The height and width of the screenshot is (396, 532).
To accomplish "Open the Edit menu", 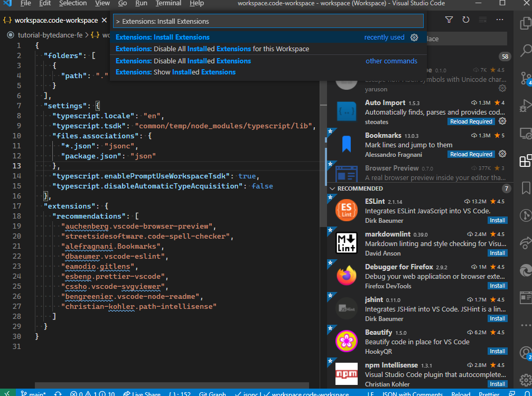I will point(45,3).
